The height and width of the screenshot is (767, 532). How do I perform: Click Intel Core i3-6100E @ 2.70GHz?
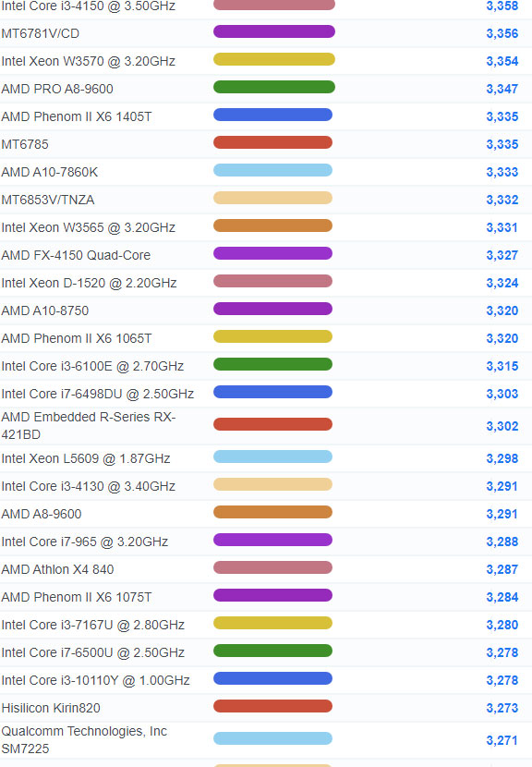[92, 366]
